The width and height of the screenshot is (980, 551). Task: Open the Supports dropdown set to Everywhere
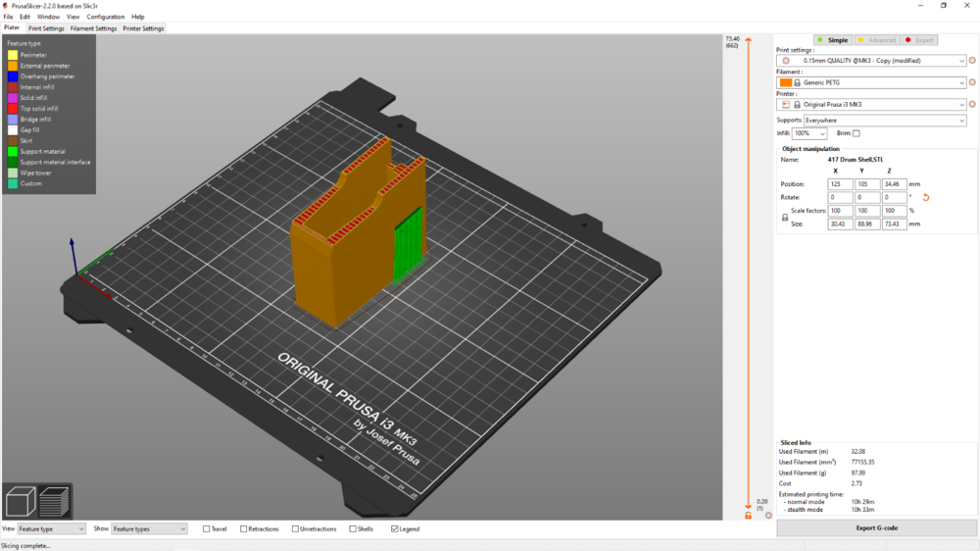[884, 121]
